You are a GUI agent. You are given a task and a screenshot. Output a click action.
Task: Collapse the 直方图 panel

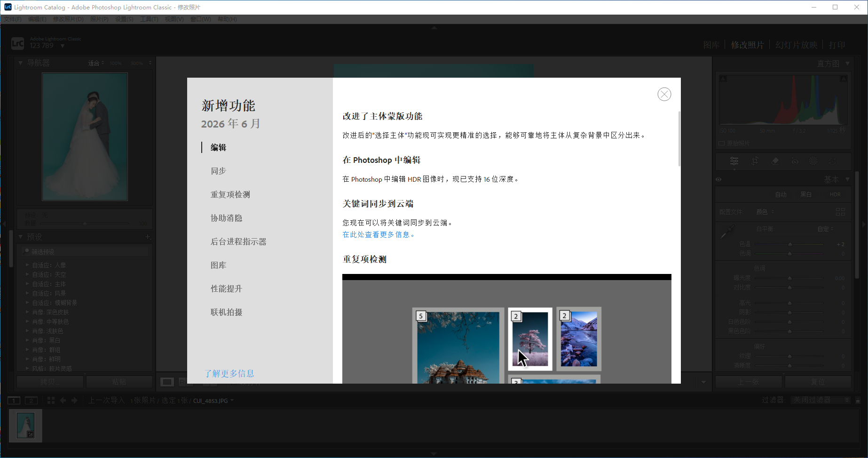coord(848,63)
